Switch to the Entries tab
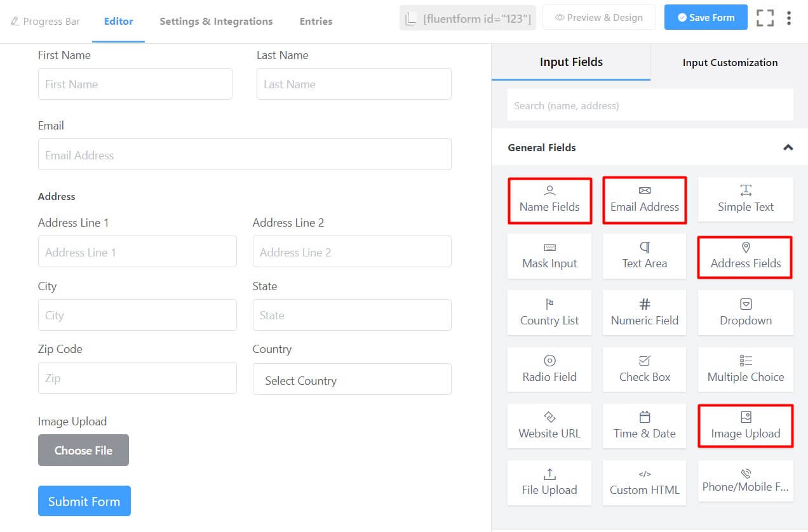This screenshot has width=808, height=532. (316, 21)
